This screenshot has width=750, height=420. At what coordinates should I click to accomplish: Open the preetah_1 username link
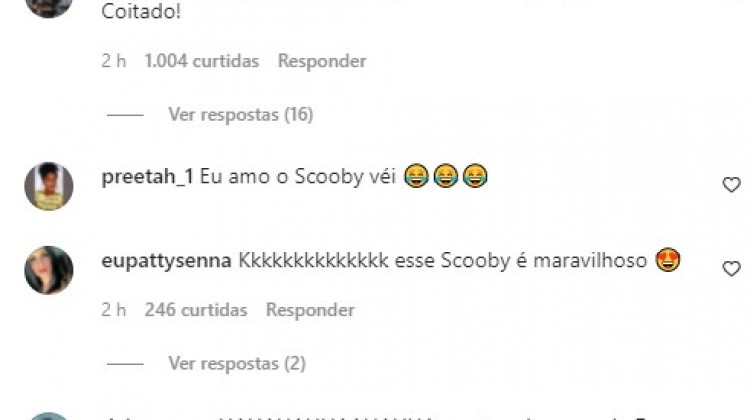147,177
